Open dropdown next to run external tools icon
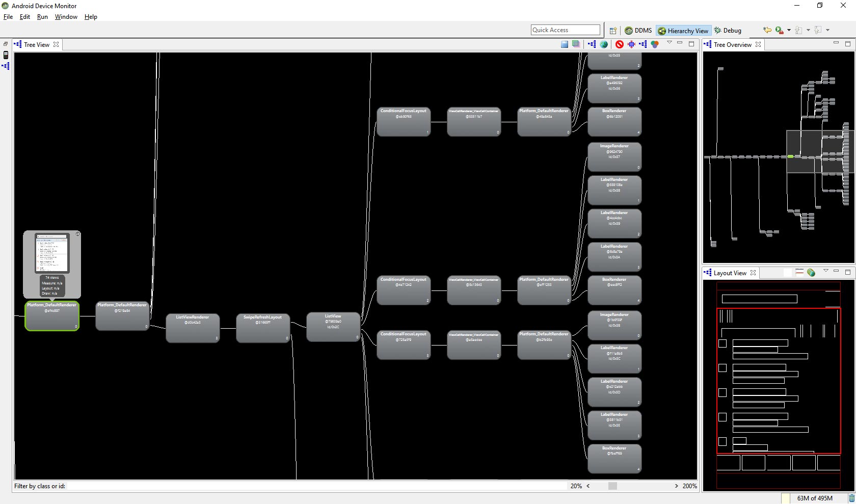Screen dimensions: 856x504 tap(789, 30)
